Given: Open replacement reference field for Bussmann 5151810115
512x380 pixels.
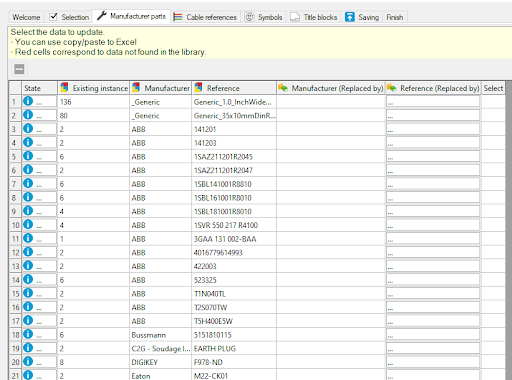Looking at the screenshot, I should [433, 335].
